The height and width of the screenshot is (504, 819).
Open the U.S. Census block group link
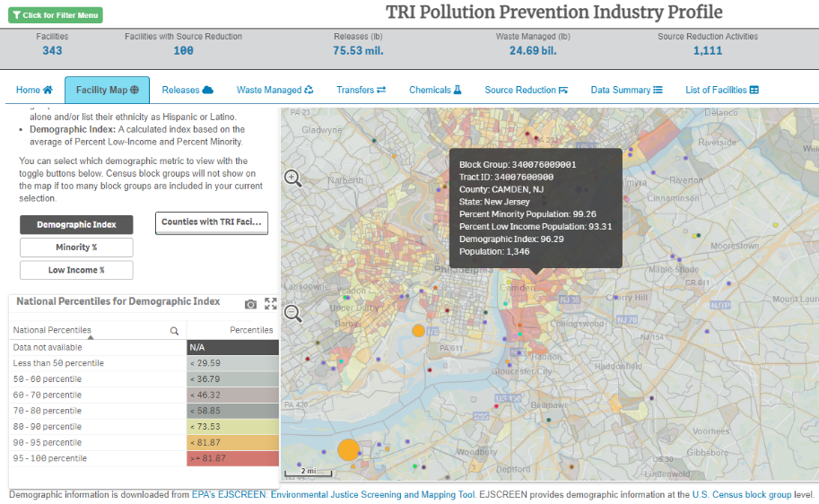(742, 495)
